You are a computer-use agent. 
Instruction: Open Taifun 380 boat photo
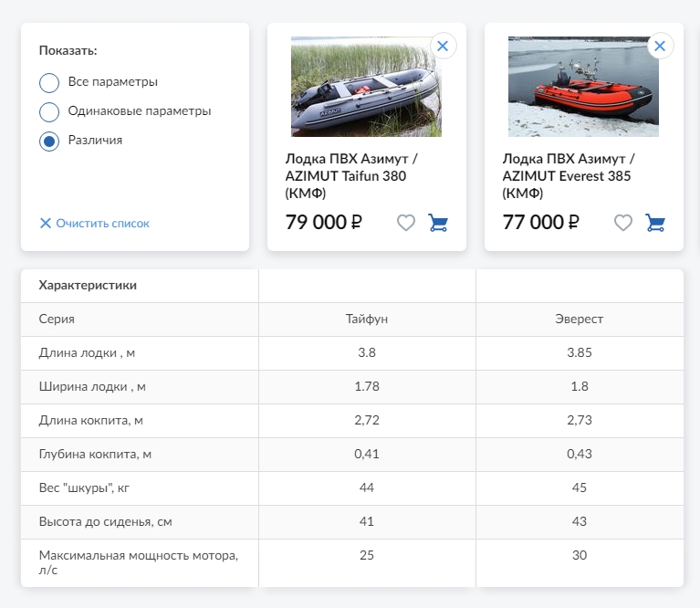pos(366,87)
